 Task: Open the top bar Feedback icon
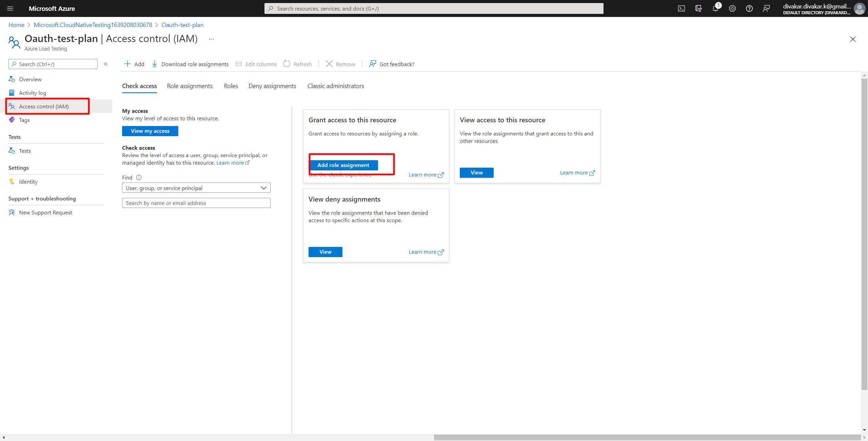tap(766, 8)
